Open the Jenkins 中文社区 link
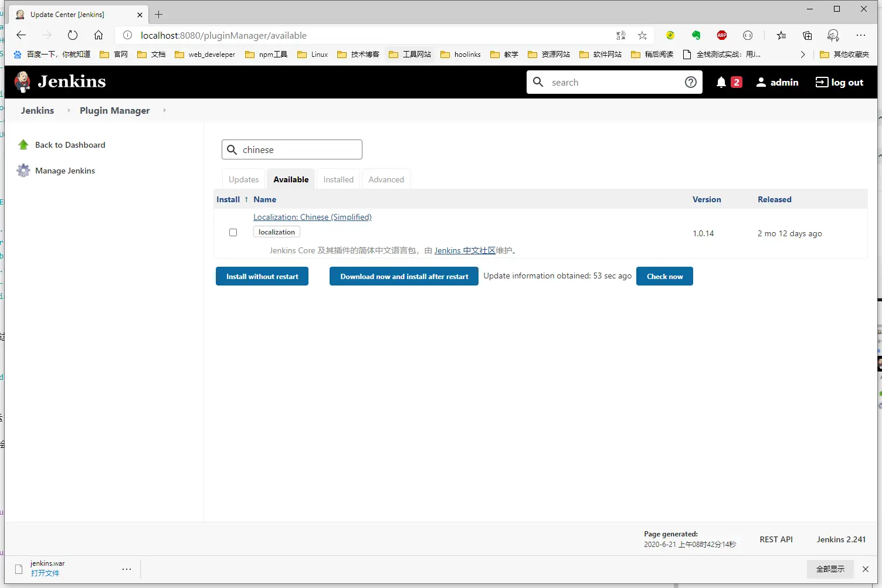 [x=465, y=250]
